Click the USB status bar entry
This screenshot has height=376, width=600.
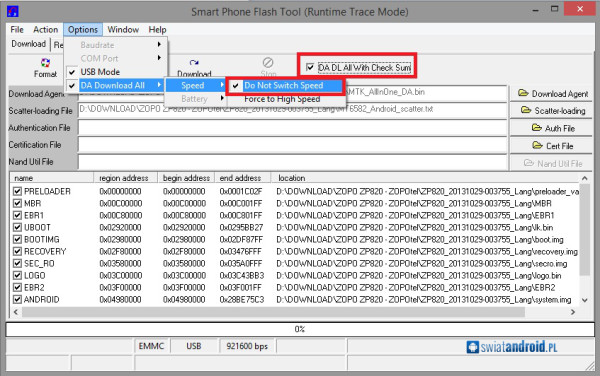click(x=194, y=346)
